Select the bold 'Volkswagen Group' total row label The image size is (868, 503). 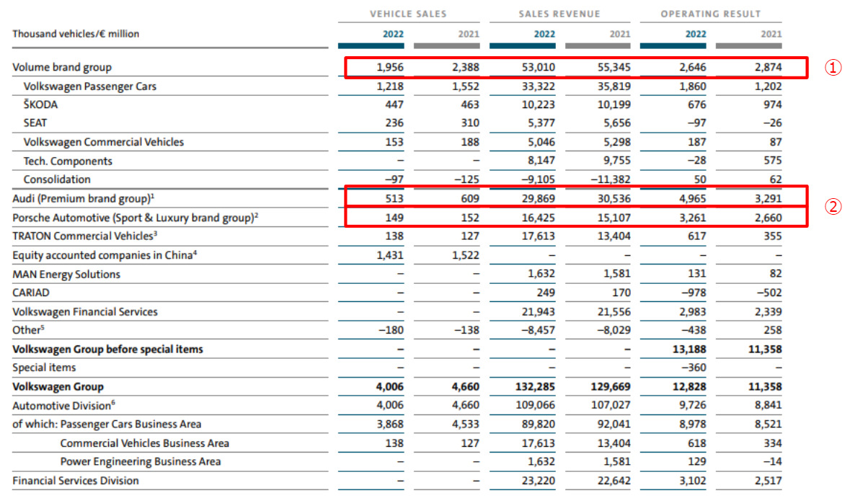58,387
